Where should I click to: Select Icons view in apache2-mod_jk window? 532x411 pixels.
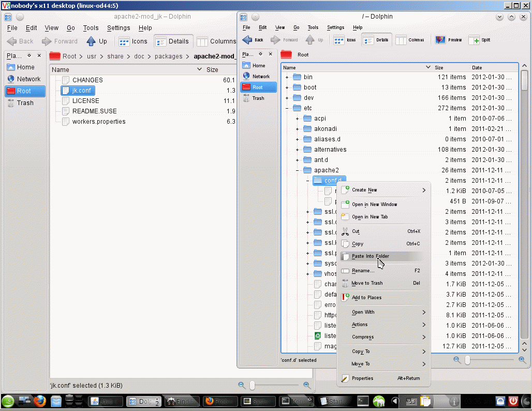[134, 41]
